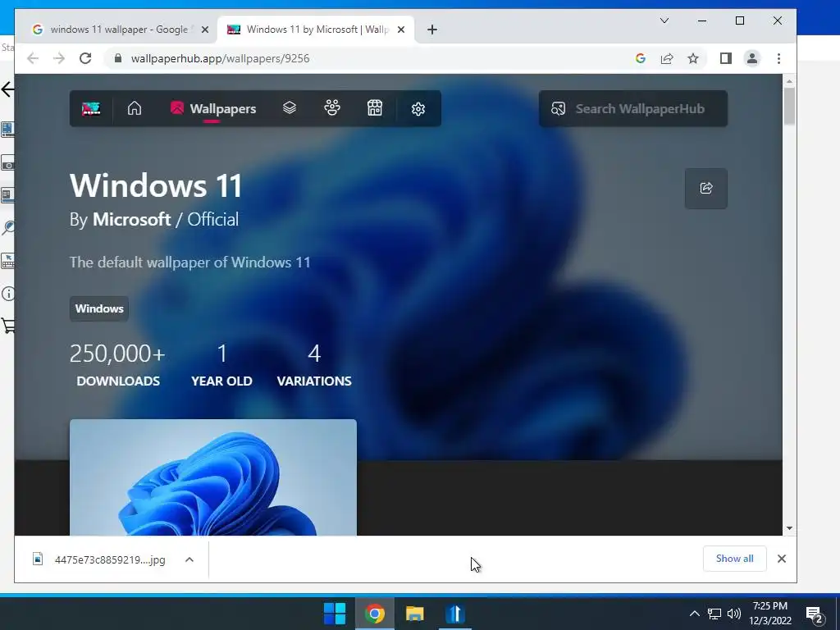Open the store icon in navbar

click(375, 108)
